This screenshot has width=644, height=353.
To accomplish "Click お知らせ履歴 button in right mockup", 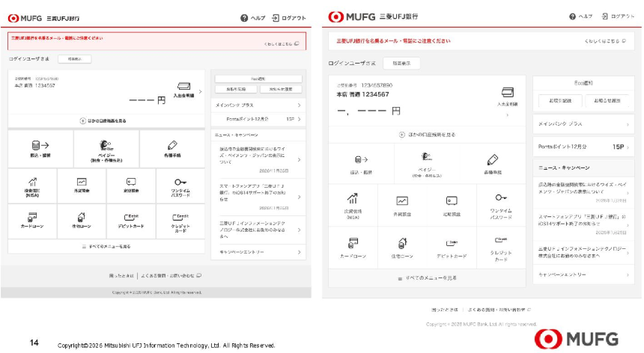I will (x=607, y=100).
